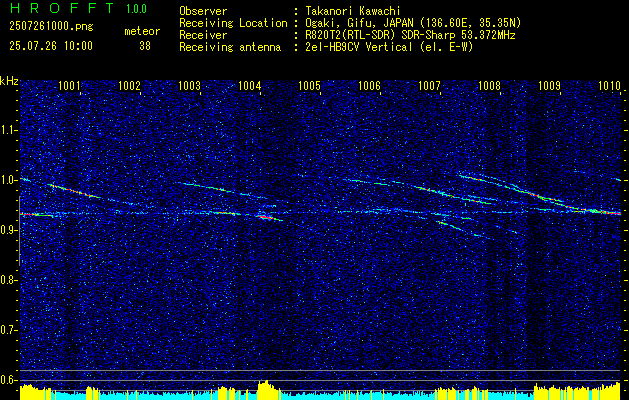Click the meteor count value 38
Viewport: 629px width, 400px height.
click(145, 46)
